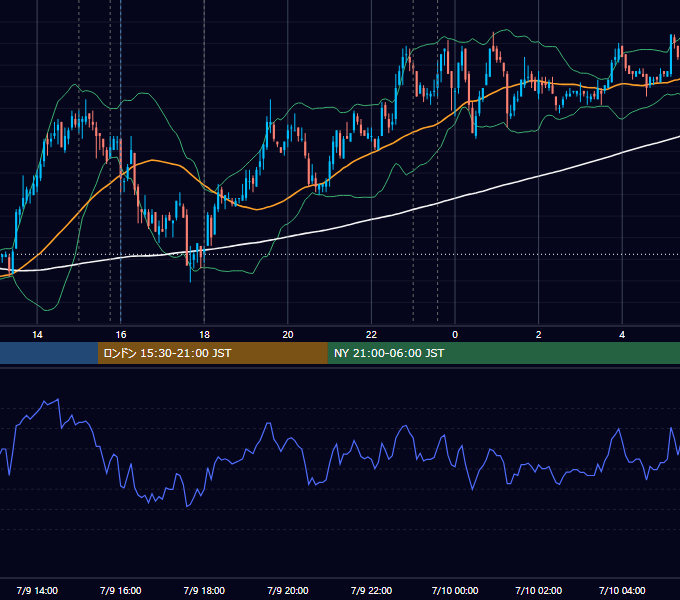Image resolution: width=680 pixels, height=600 pixels.
Task: Click the 7/10 00:00 time label
Action: [455, 590]
